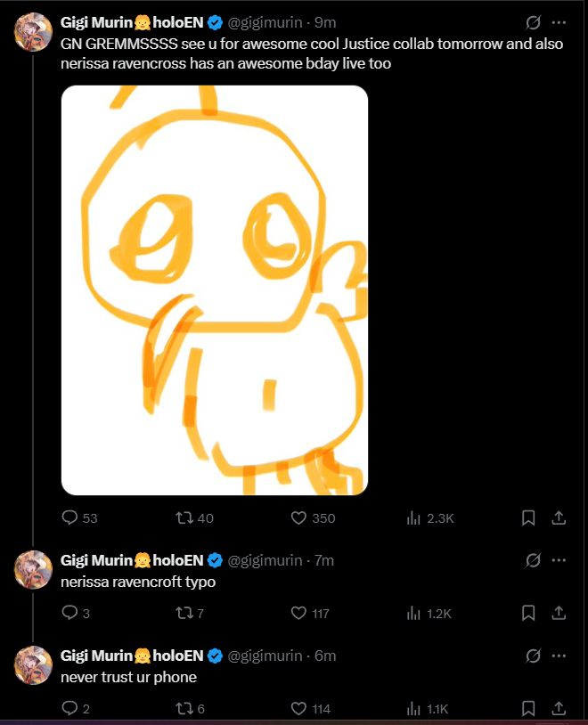Retweet the tweet with 40 reposts
Screen dimensions: 588x725
pos(184,517)
